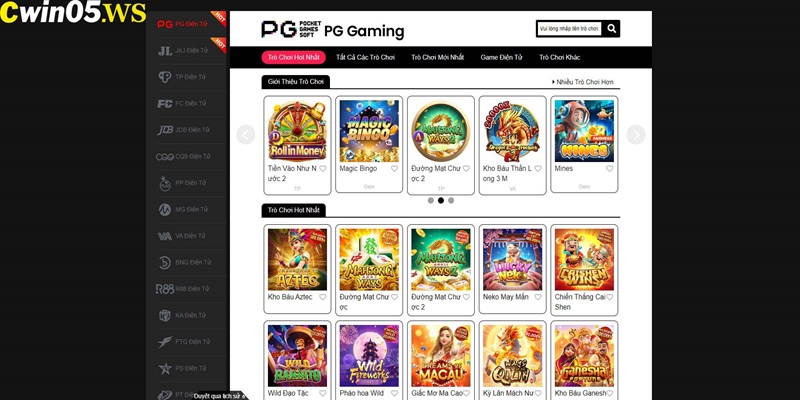
Task: Click the game name search field
Action: [x=569, y=29]
